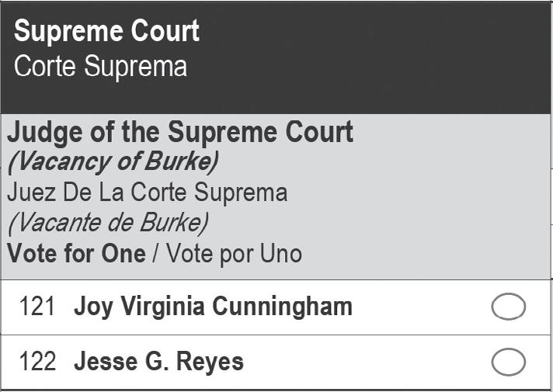553x392 pixels.
Task: Click the Judge of the Supreme Court title
Action: pos(180,132)
